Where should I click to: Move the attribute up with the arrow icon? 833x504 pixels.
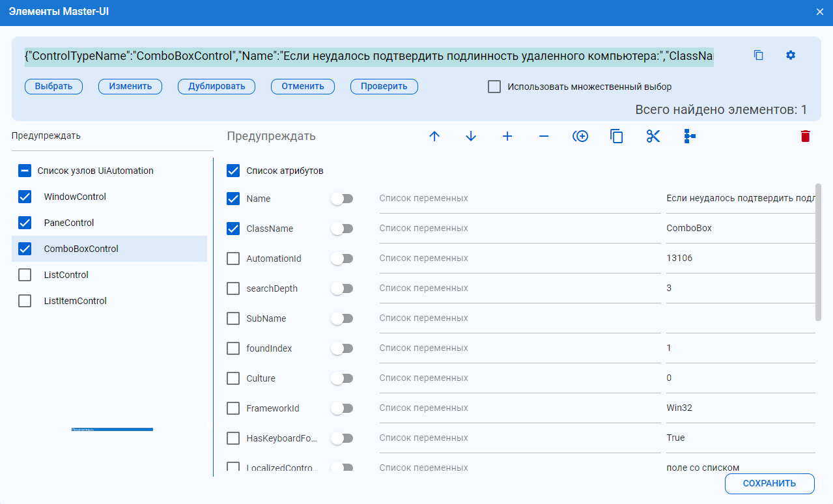pyautogui.click(x=434, y=136)
